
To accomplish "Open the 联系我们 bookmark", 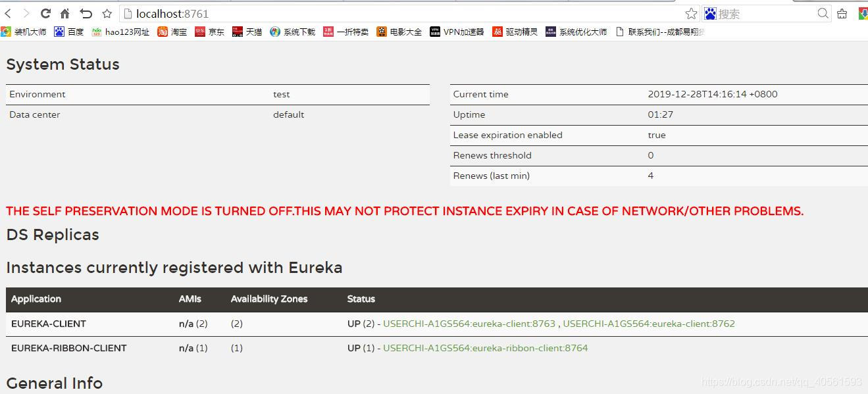I will pyautogui.click(x=660, y=32).
